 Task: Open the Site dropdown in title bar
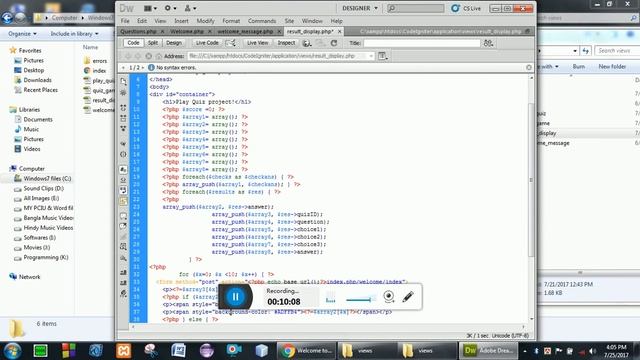[x=190, y=8]
